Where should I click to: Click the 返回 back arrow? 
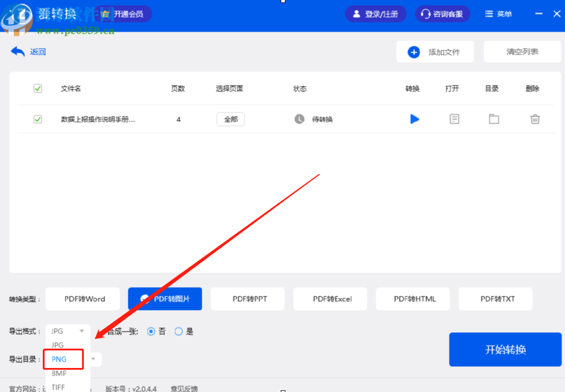pyautogui.click(x=18, y=51)
